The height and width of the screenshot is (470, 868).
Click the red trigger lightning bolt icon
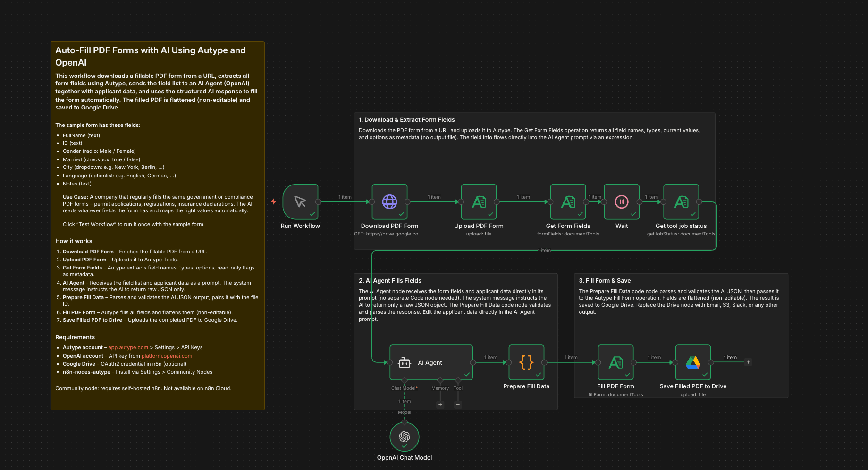[274, 201]
